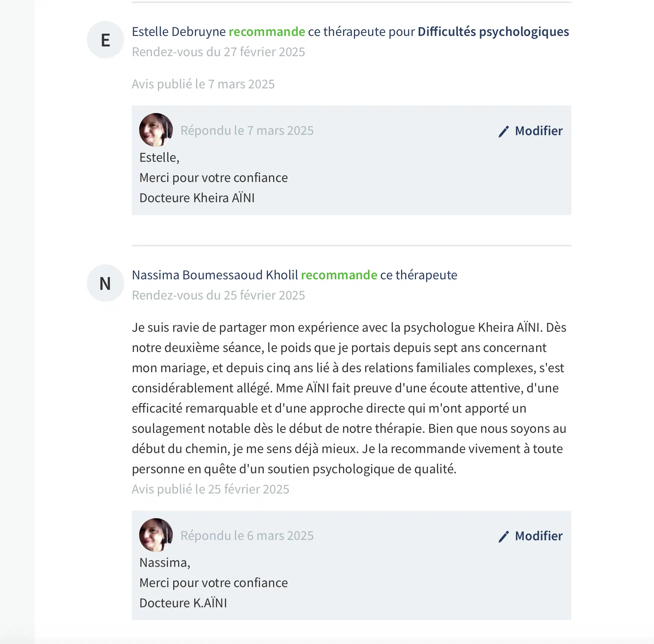
Task: Click the "N" avatar for Nassima
Action: click(x=106, y=283)
